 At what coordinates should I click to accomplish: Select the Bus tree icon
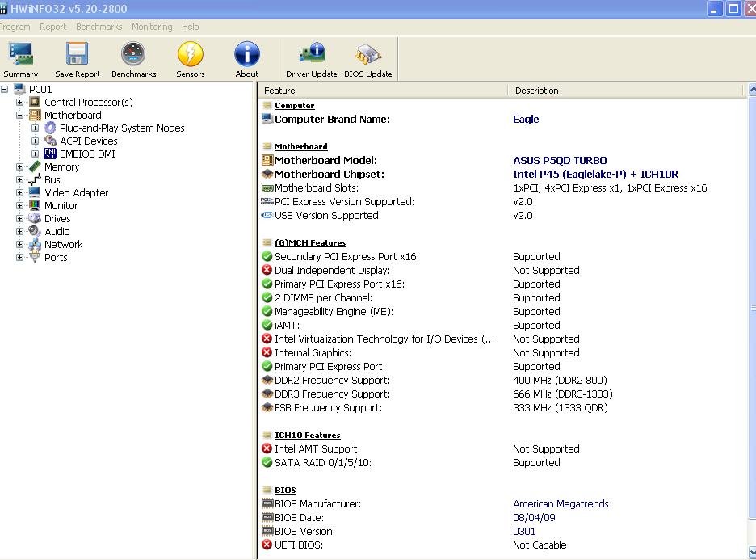tap(35, 179)
